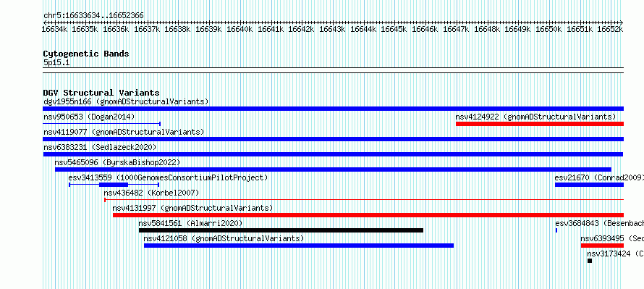This screenshot has height=289, width=644.
Task: Click the dgv1955n166 blue variant bar
Action: pos(333,109)
